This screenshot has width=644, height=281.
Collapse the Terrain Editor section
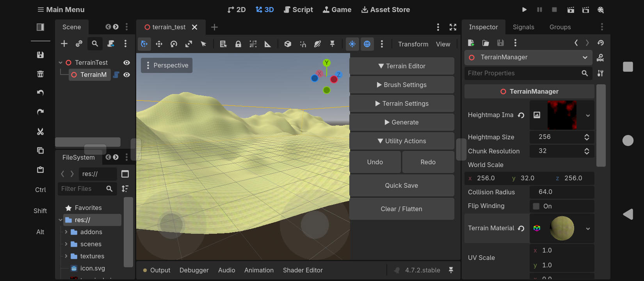point(402,66)
